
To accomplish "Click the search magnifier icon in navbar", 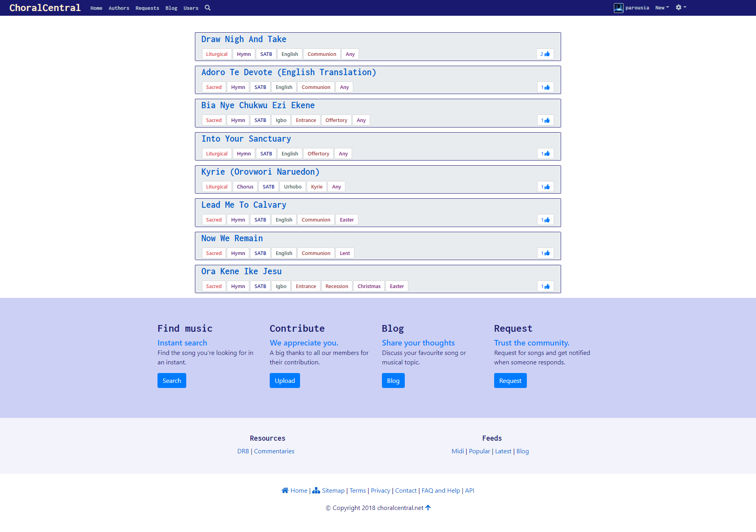I will [x=208, y=8].
